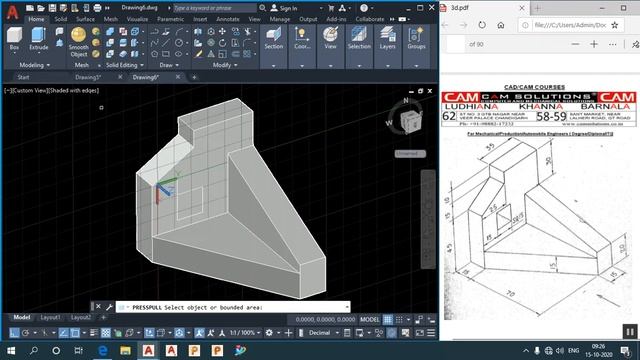Click the Smooth Object mesh tool
640x360 pixels.
tap(78, 42)
